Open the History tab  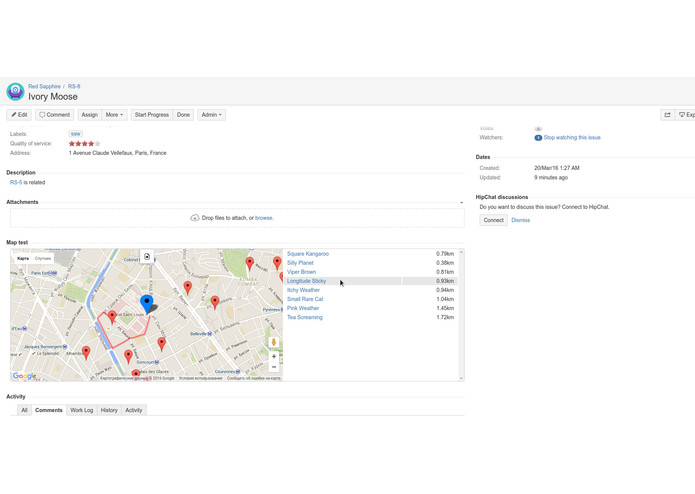coord(109,410)
